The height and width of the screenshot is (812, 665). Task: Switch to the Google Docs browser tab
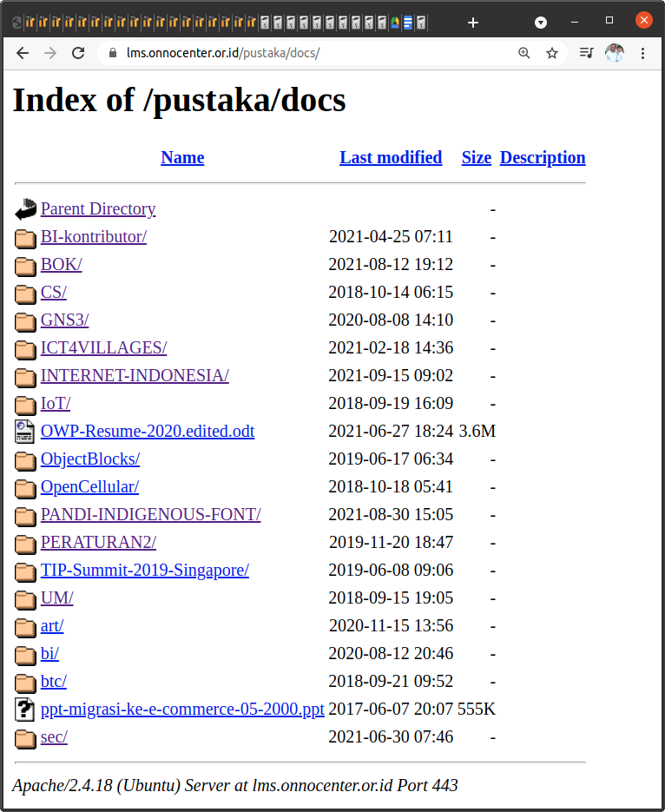408,23
